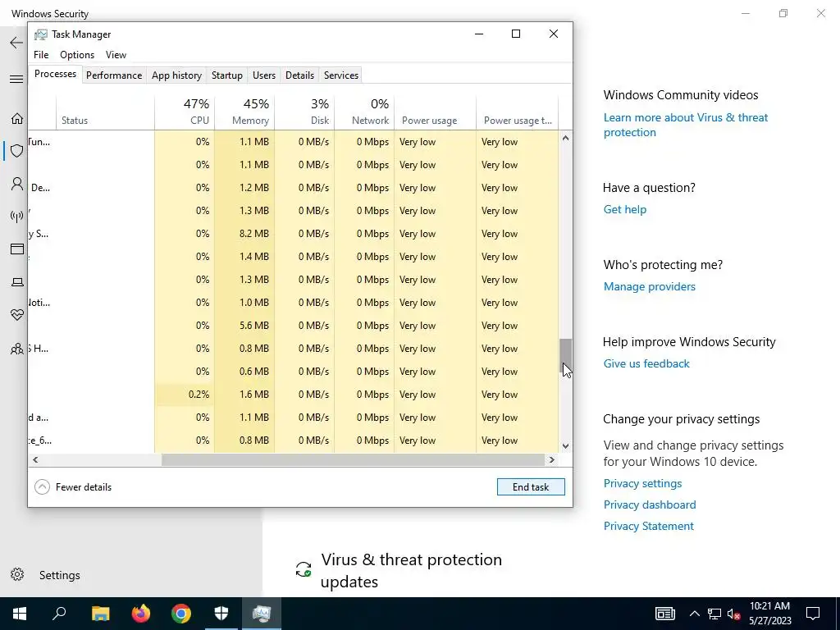Click the Windows Security back arrow

[x=16, y=43]
